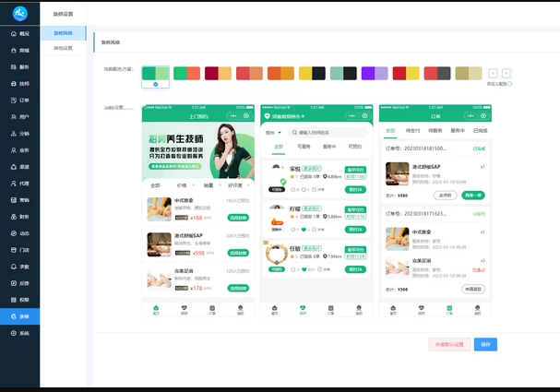560x392 pixels.
Task: Open 技师 technicians in the sidebar
Action: click(20, 84)
